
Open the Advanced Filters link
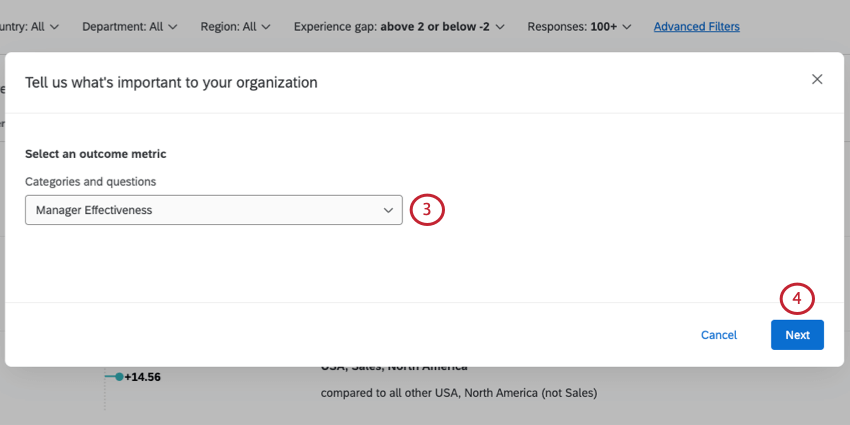click(696, 26)
